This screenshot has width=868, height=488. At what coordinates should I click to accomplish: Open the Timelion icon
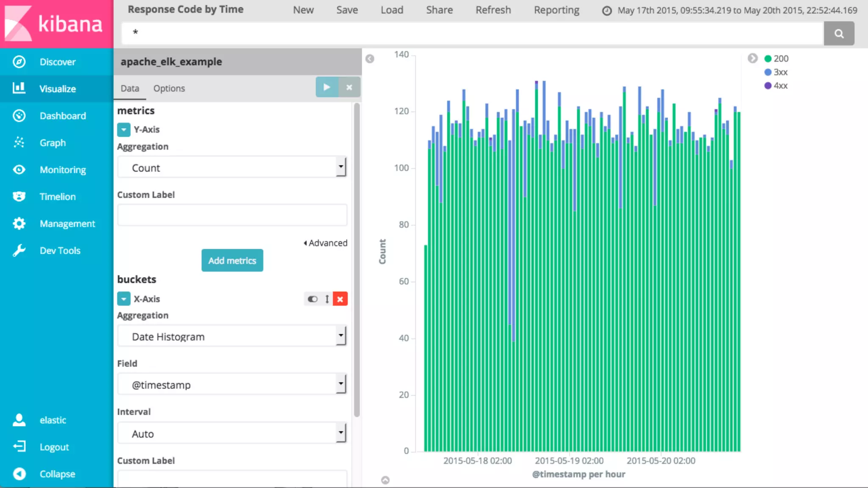point(19,197)
